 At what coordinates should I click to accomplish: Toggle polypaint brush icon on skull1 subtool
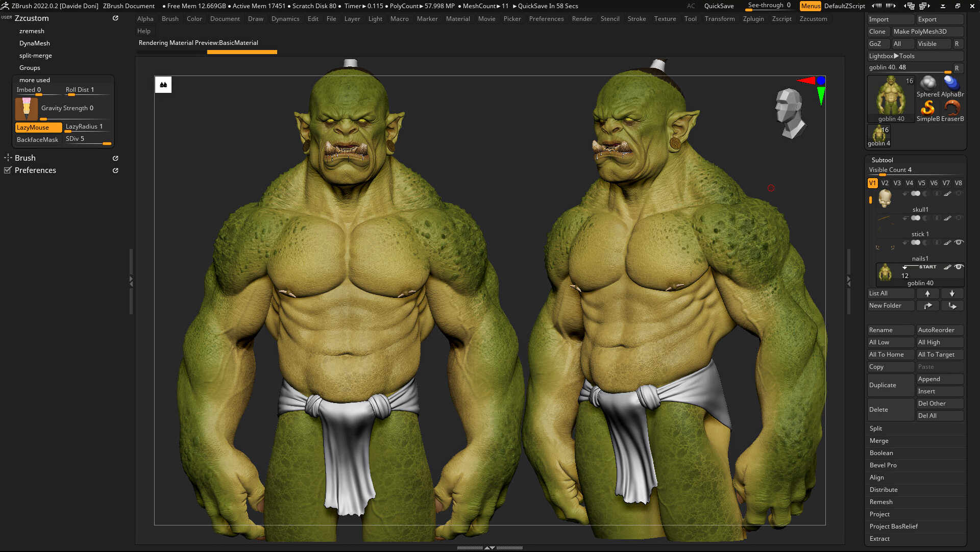pos(947,194)
